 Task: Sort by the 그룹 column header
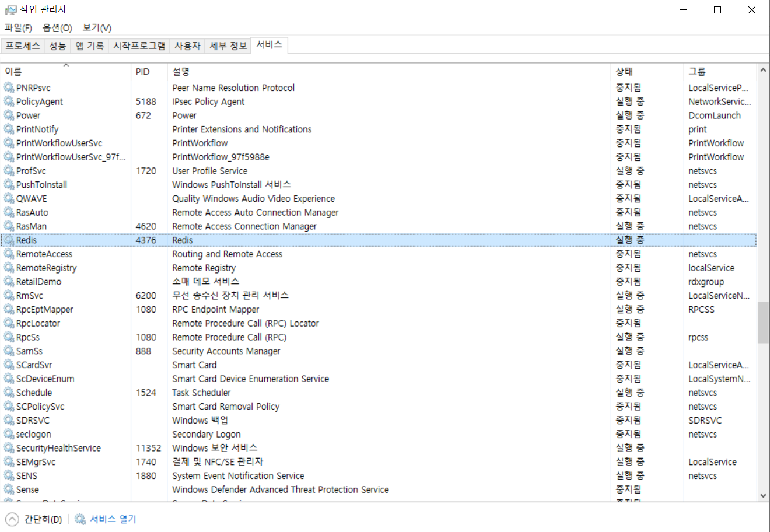click(720, 71)
